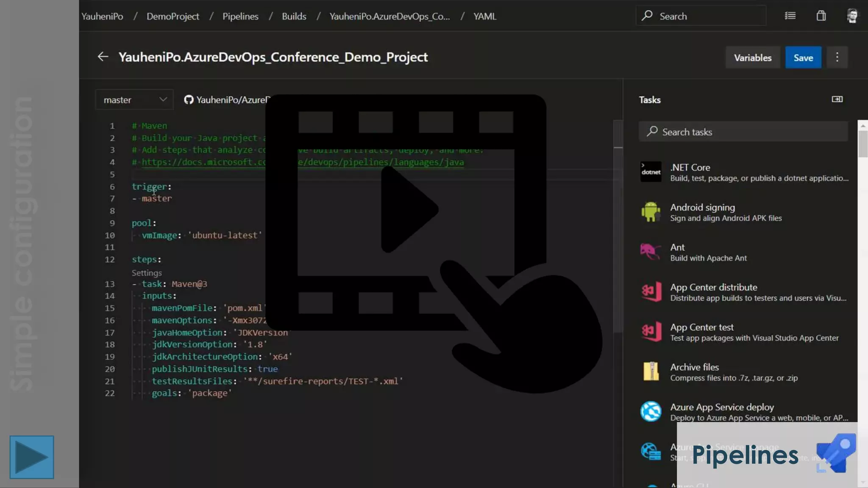Image resolution: width=868 pixels, height=488 pixels.
Task: Open the more actions vertical dots menu
Action: (837, 58)
